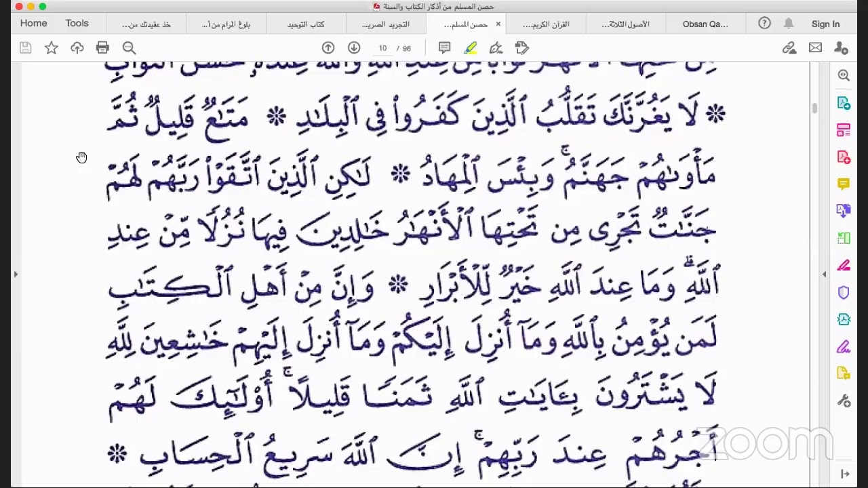Switch to the القرآن الكريم document tab
The image size is (868, 488).
[x=545, y=24]
